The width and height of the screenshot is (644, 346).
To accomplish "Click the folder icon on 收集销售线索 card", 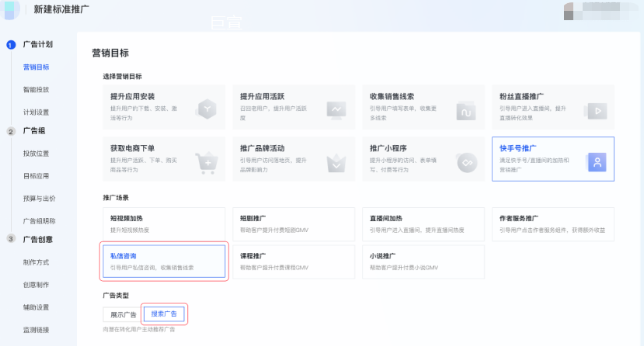I will (466, 111).
